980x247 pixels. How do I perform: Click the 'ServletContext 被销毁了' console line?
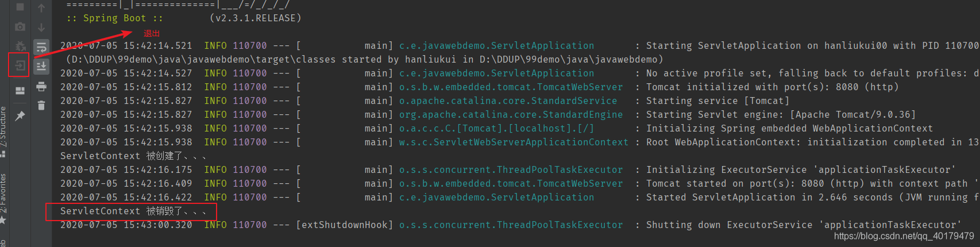tap(132, 211)
